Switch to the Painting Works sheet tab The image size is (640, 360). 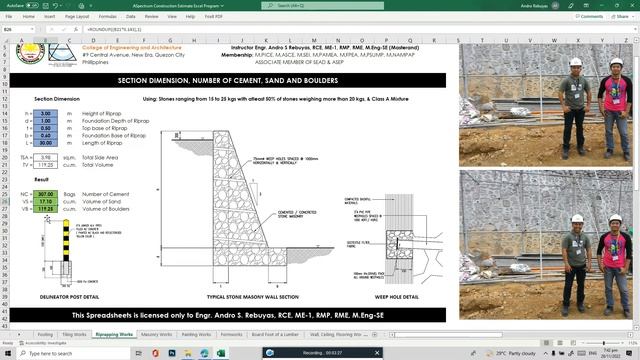[x=196, y=335]
